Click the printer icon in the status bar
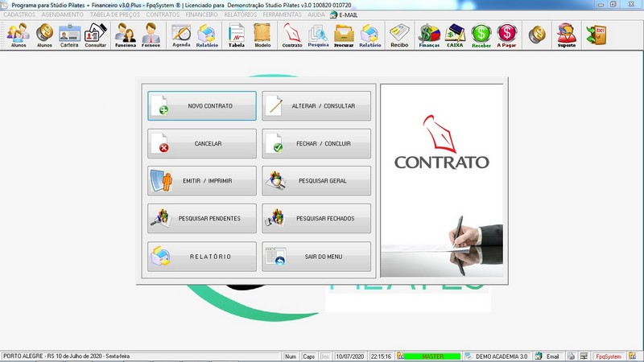 (571, 356)
